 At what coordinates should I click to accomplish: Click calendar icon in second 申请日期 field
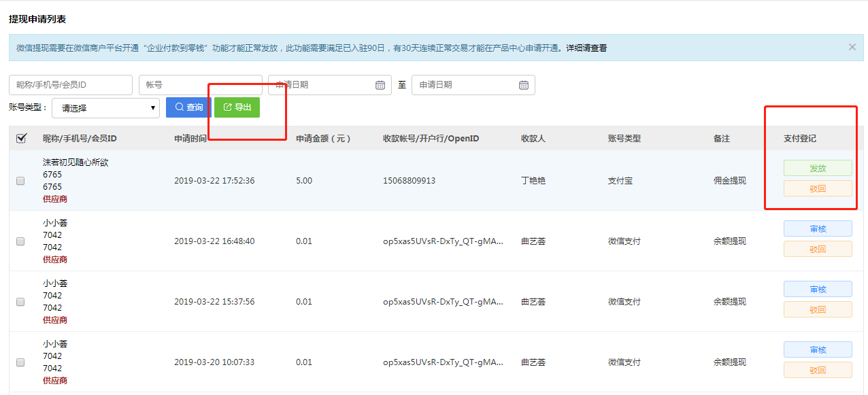click(524, 85)
